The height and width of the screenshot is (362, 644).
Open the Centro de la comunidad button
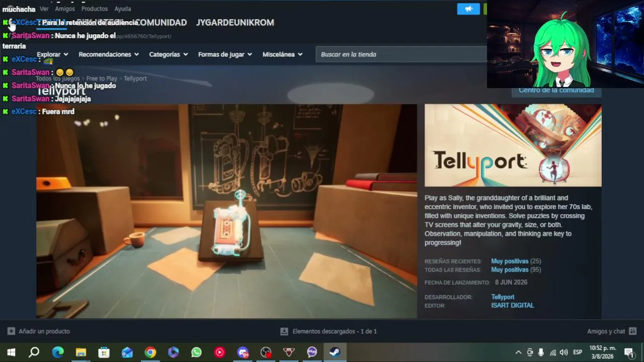pos(556,91)
